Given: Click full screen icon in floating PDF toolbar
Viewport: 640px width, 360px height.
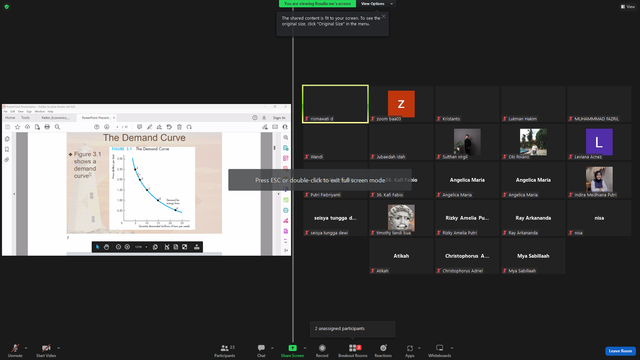Looking at the screenshot, I should click(x=185, y=247).
